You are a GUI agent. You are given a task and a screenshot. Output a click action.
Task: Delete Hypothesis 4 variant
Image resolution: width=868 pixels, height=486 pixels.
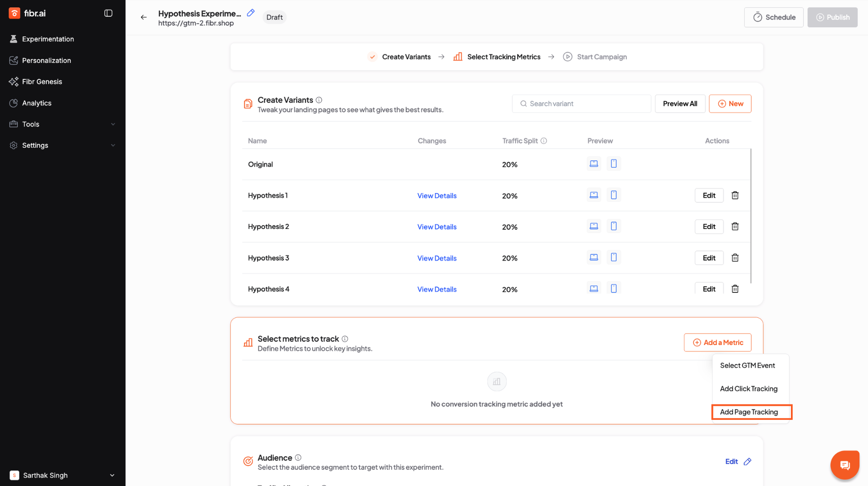point(735,289)
